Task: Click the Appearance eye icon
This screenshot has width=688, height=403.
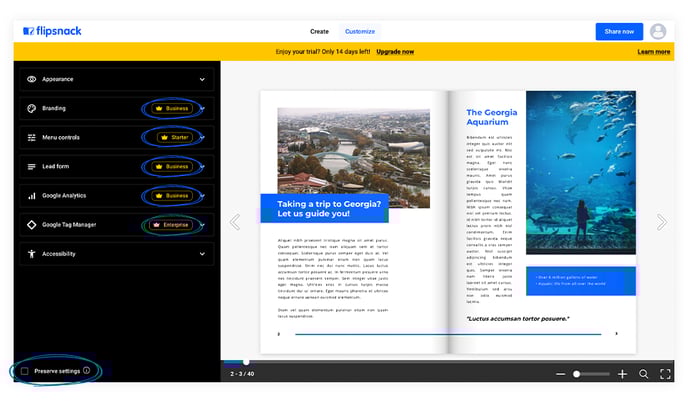Action: tap(32, 79)
